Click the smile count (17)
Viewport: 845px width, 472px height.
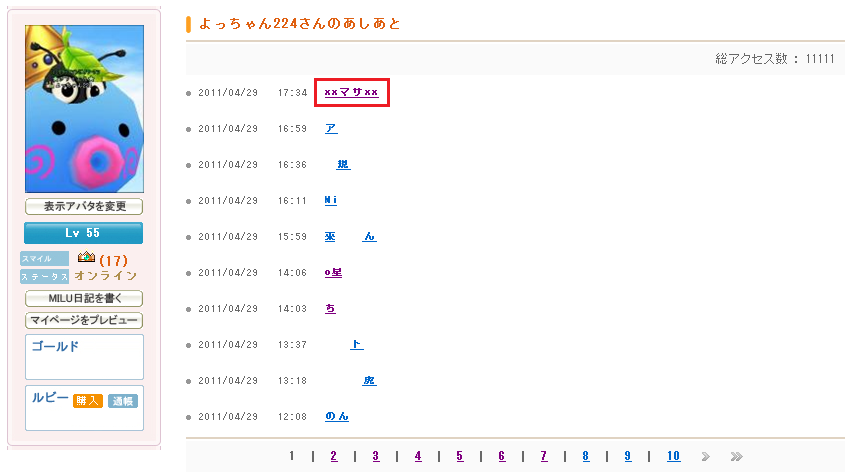tap(113, 260)
